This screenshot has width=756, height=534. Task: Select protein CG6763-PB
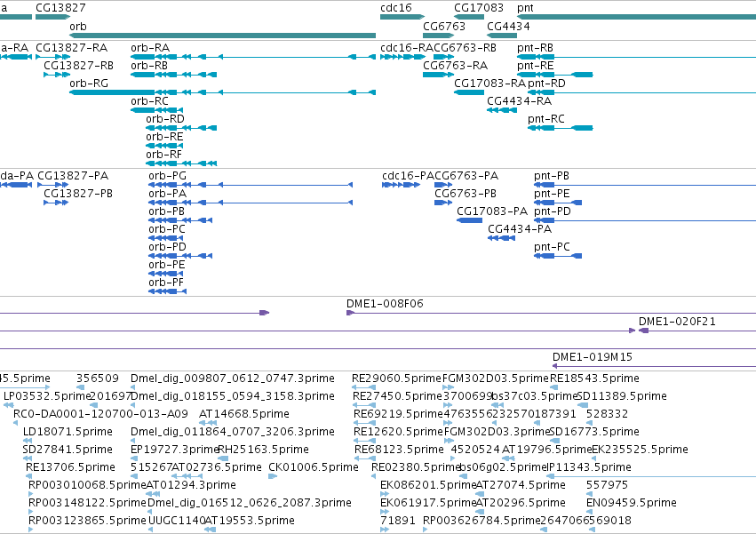466,194
